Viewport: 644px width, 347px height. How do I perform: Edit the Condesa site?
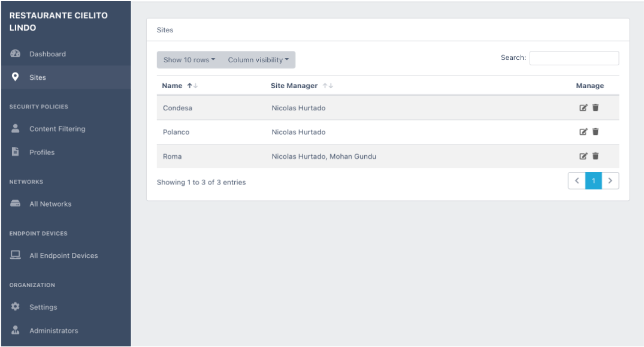(583, 108)
